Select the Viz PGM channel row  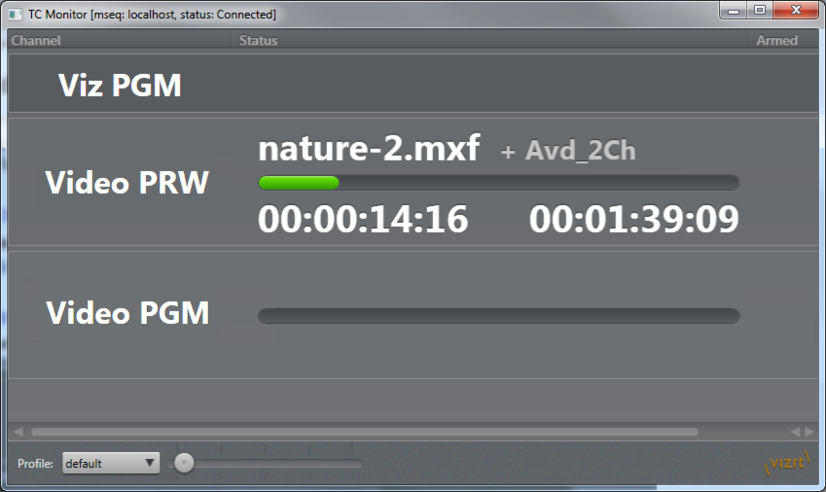[413, 83]
